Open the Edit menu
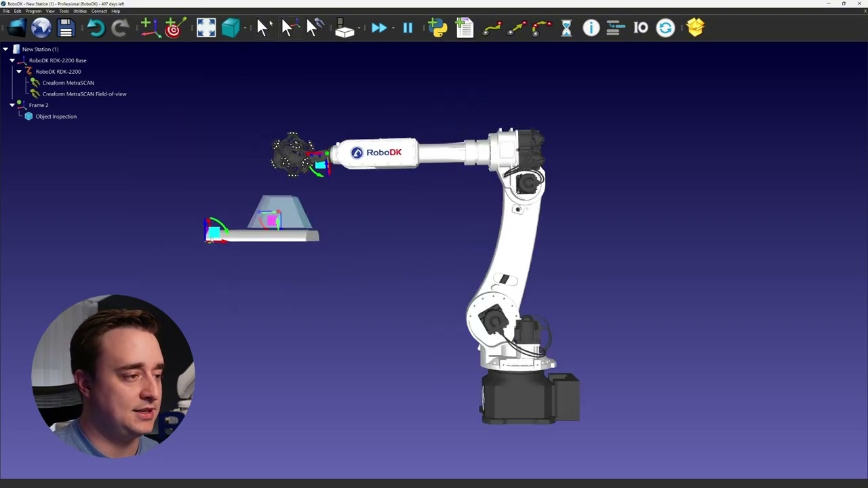This screenshot has height=488, width=868. (x=18, y=11)
